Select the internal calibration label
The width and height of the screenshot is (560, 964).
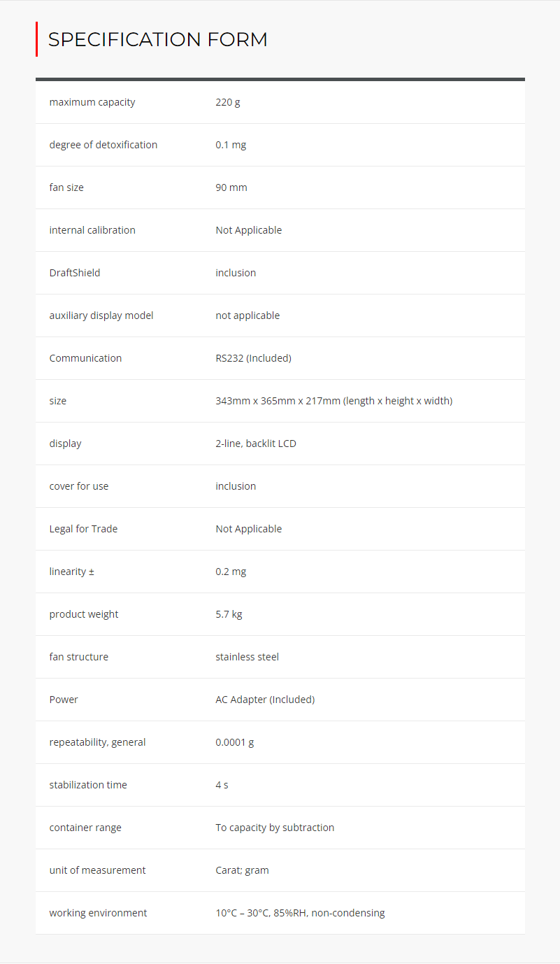click(x=92, y=230)
